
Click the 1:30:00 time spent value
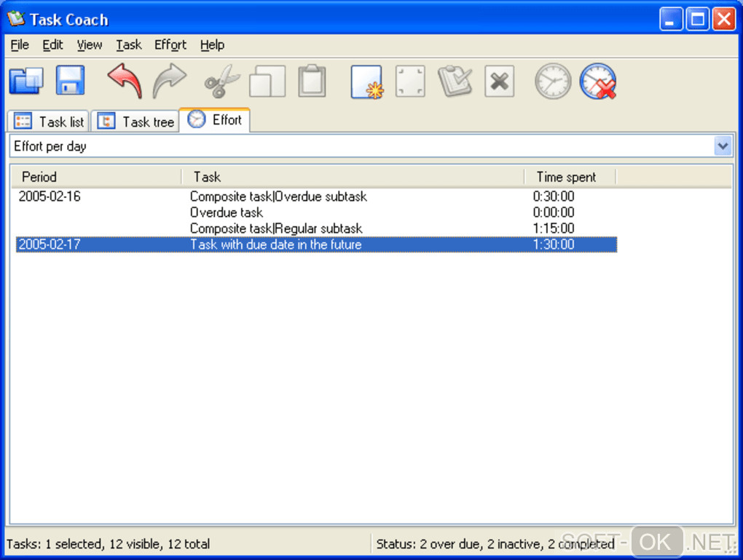click(554, 245)
